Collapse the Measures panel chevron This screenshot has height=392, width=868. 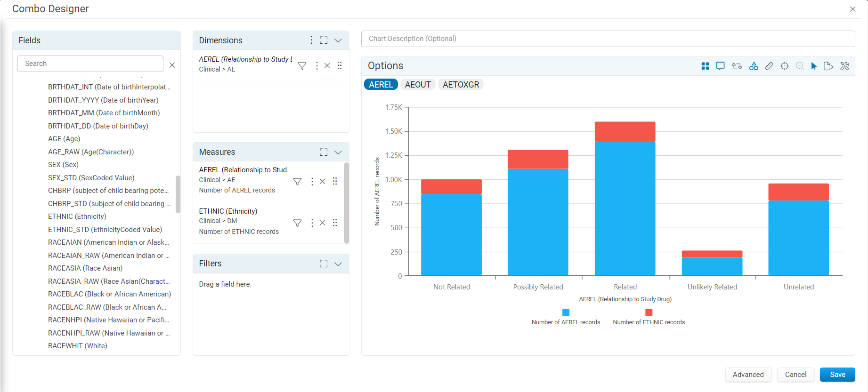[338, 152]
